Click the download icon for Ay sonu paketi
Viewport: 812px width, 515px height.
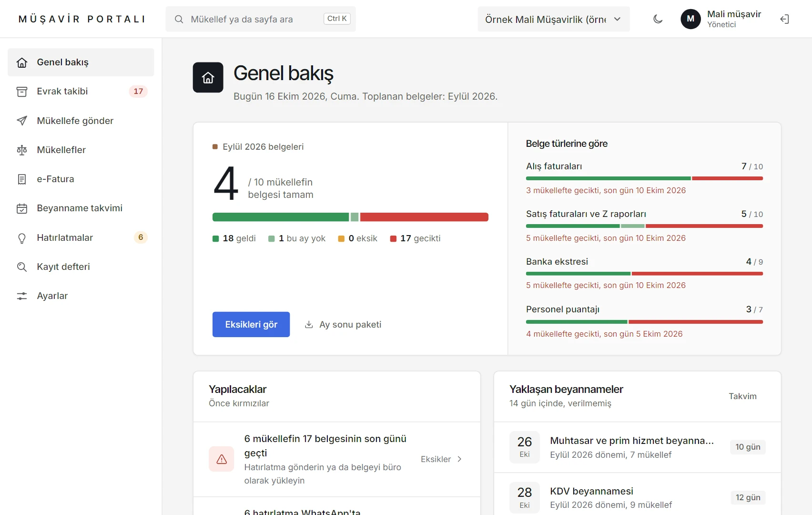tap(309, 324)
